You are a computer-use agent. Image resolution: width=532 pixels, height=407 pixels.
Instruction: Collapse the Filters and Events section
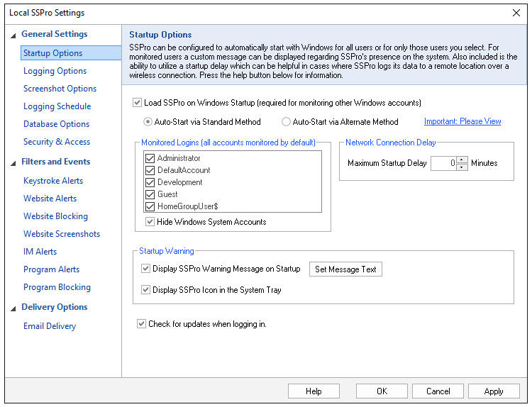(13, 164)
